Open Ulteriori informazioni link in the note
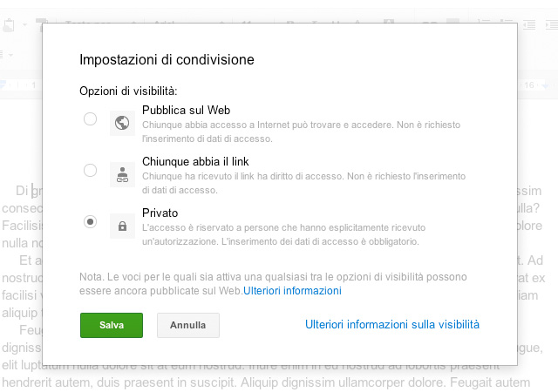 (292, 290)
